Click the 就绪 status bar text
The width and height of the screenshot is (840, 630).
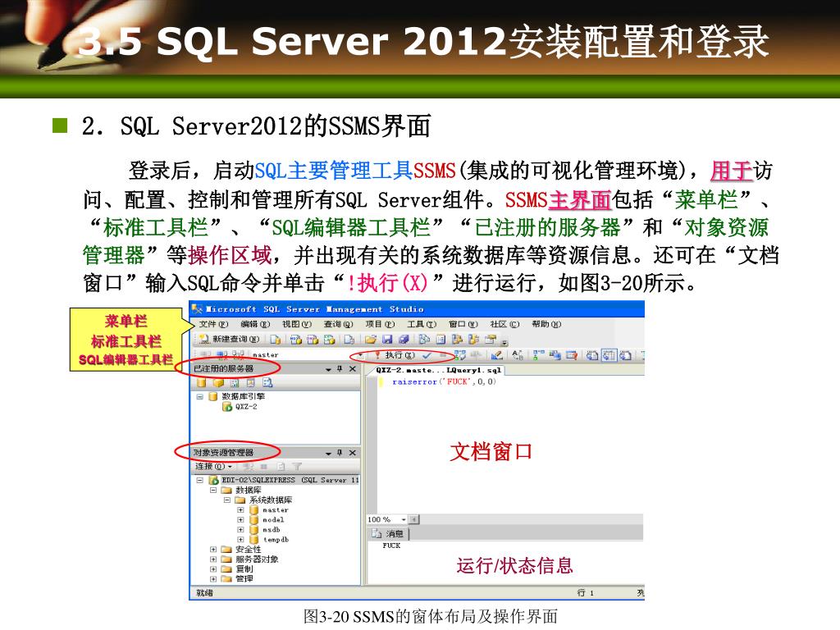pos(204,592)
